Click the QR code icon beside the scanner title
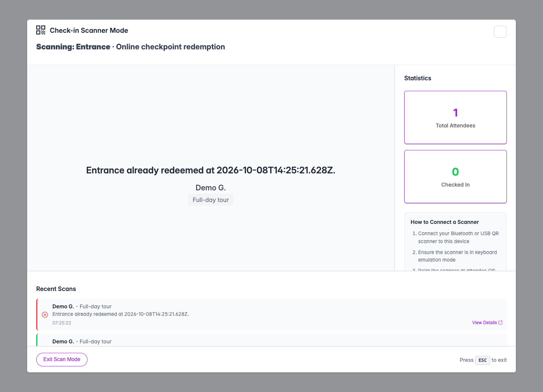 click(x=41, y=30)
